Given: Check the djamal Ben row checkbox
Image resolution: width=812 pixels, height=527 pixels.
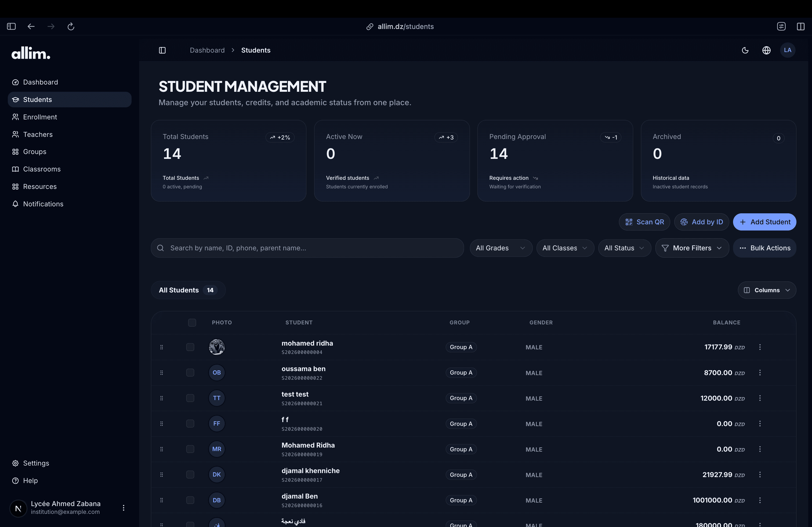Looking at the screenshot, I should [190, 500].
